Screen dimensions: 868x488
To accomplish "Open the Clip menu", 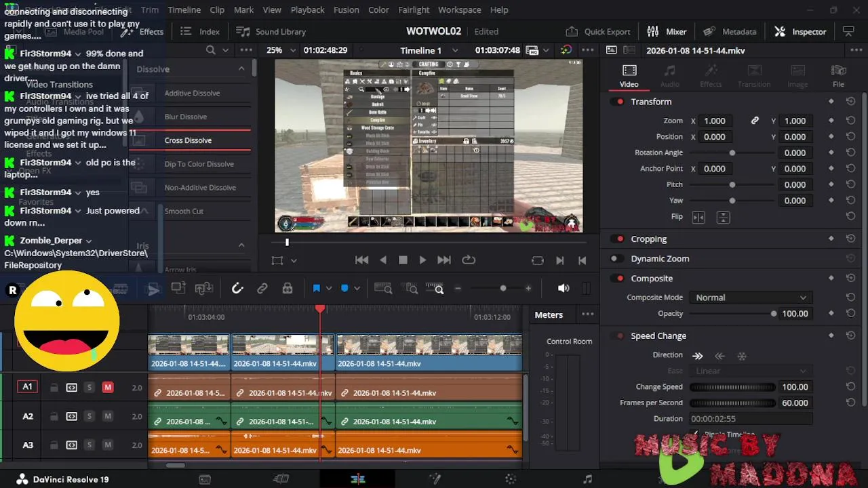I will pyautogui.click(x=217, y=9).
